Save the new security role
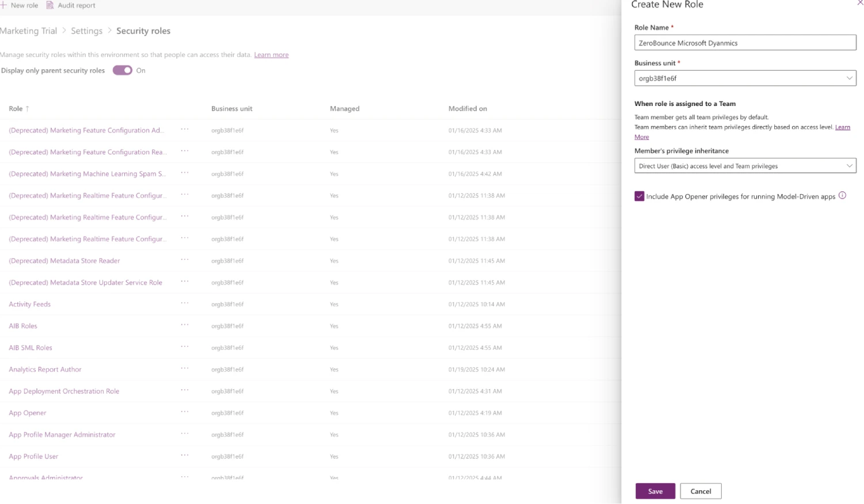Viewport: 864px width, 504px height. (655, 491)
